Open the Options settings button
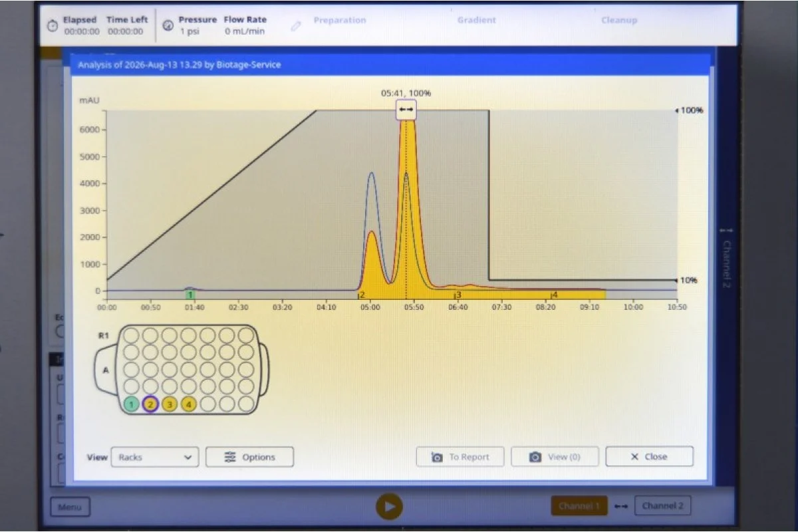The image size is (798, 532). [249, 457]
